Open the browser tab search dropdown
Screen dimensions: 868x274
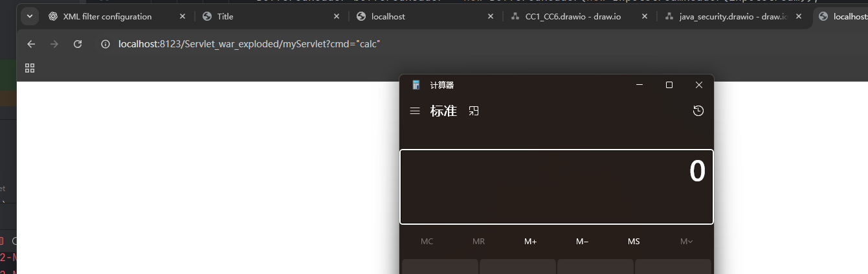click(x=30, y=16)
